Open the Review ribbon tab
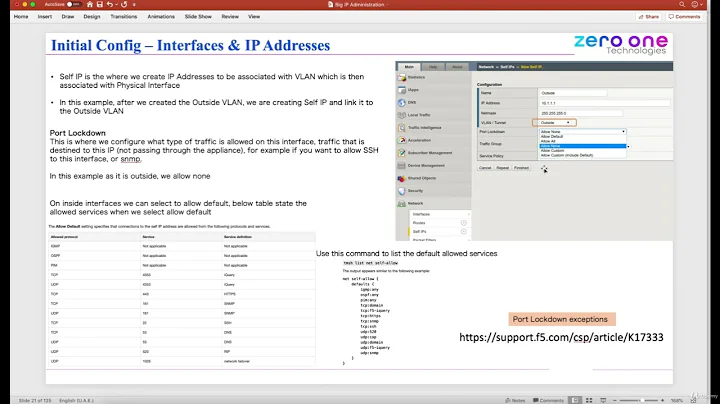720x404 pixels. (x=230, y=17)
